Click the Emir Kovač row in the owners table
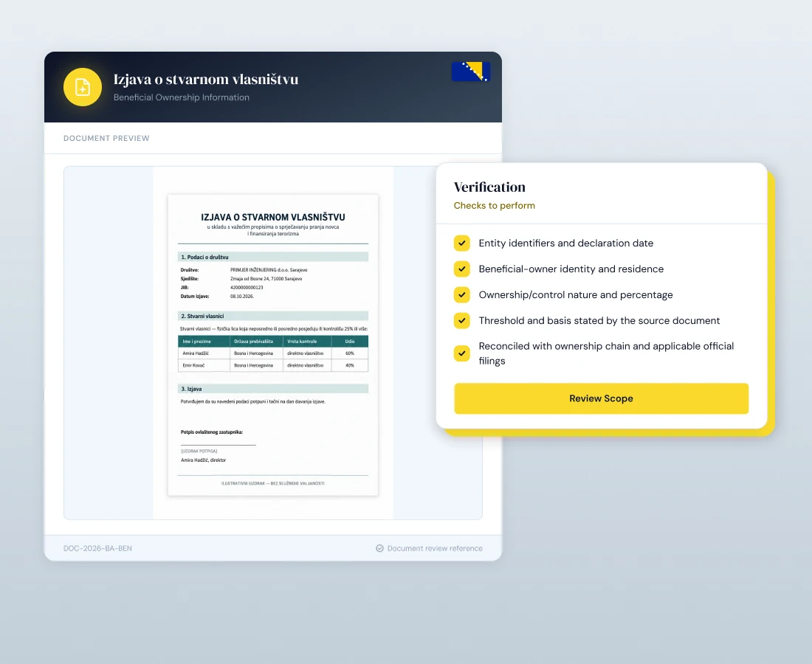 [273, 365]
